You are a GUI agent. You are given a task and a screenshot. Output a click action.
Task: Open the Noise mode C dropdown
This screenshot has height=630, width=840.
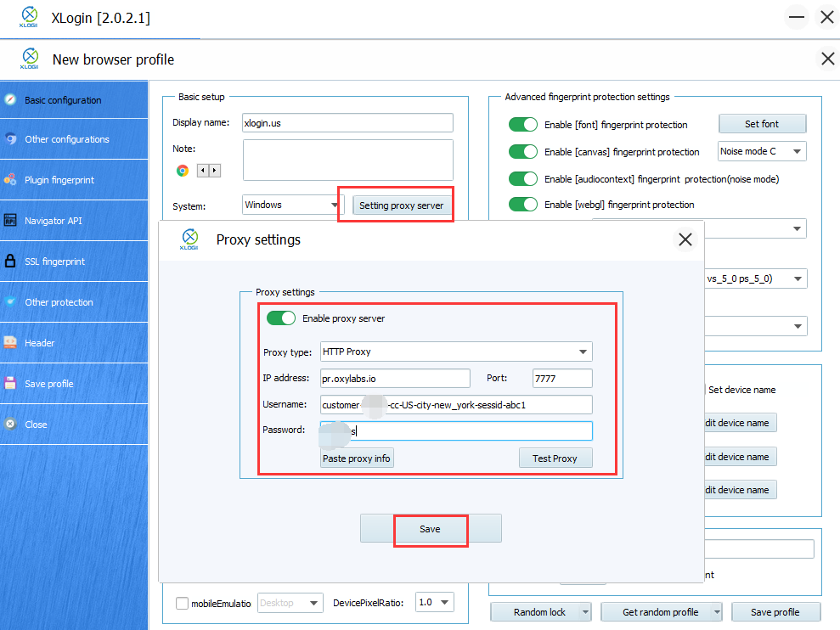[x=762, y=151]
